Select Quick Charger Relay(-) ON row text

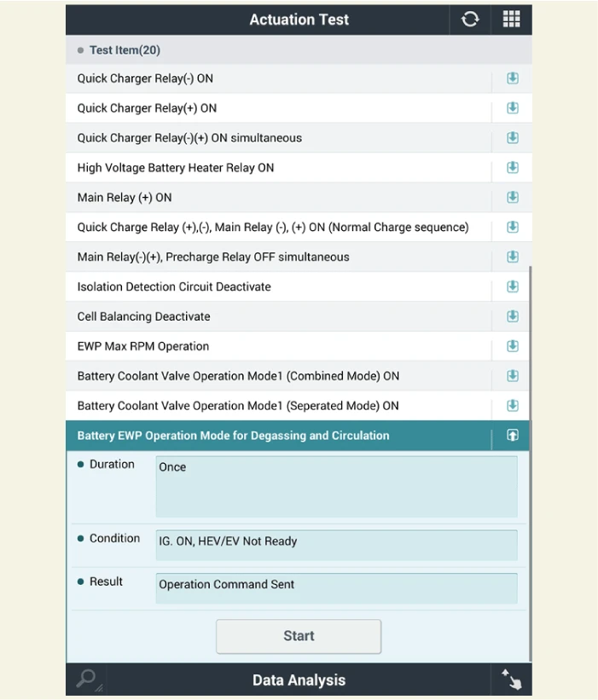[x=145, y=78]
